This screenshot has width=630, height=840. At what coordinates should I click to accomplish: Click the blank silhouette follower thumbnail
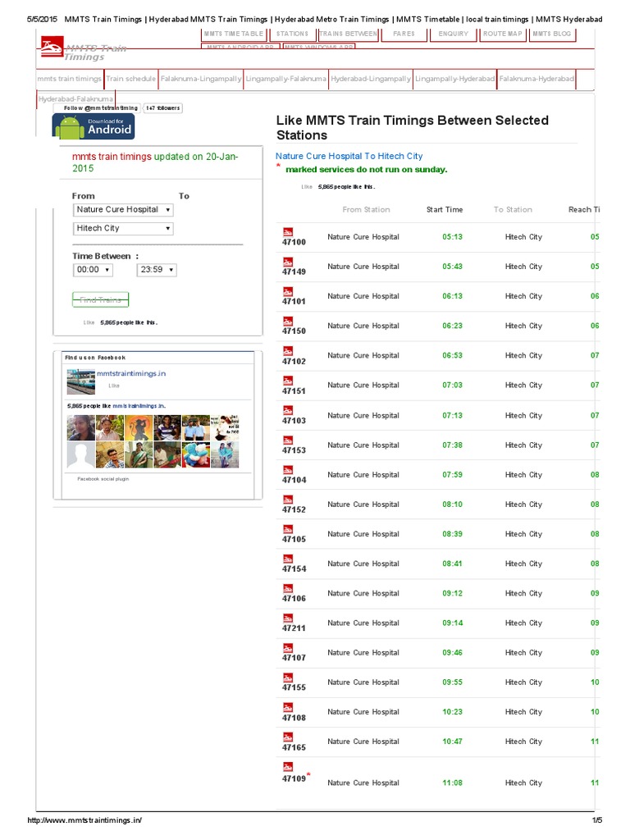(81, 454)
